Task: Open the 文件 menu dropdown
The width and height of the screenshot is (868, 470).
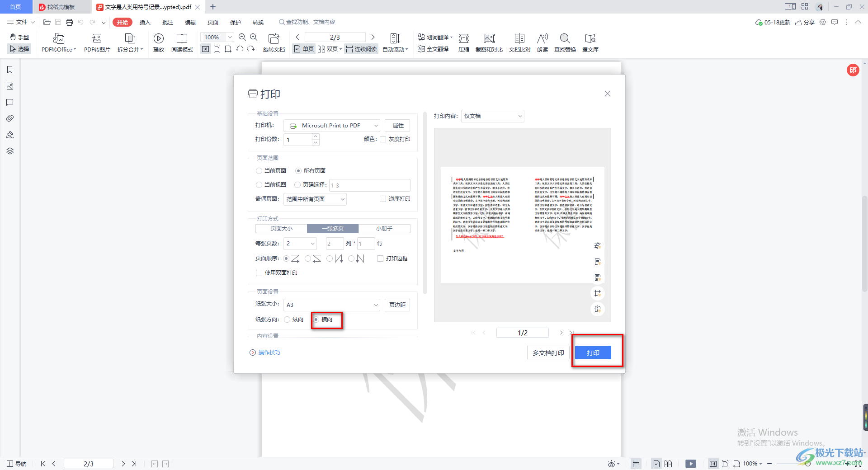Action: pyautogui.click(x=21, y=22)
